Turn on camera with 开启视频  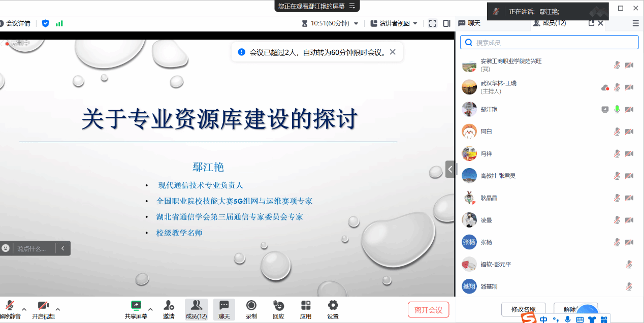click(x=44, y=306)
